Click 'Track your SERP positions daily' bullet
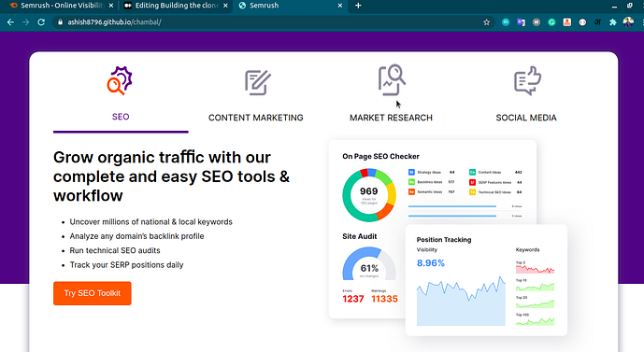Screen dimensions: 644x352 126,265
